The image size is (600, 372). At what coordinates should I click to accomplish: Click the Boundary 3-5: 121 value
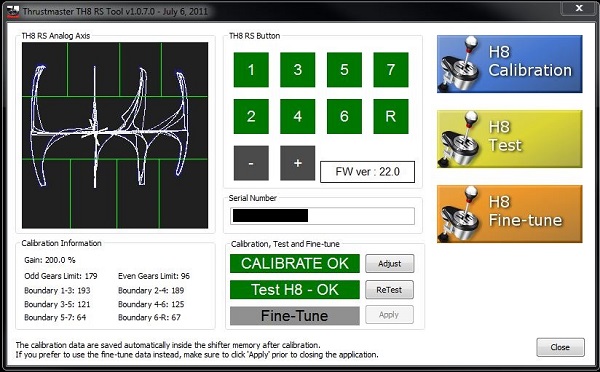click(x=57, y=304)
